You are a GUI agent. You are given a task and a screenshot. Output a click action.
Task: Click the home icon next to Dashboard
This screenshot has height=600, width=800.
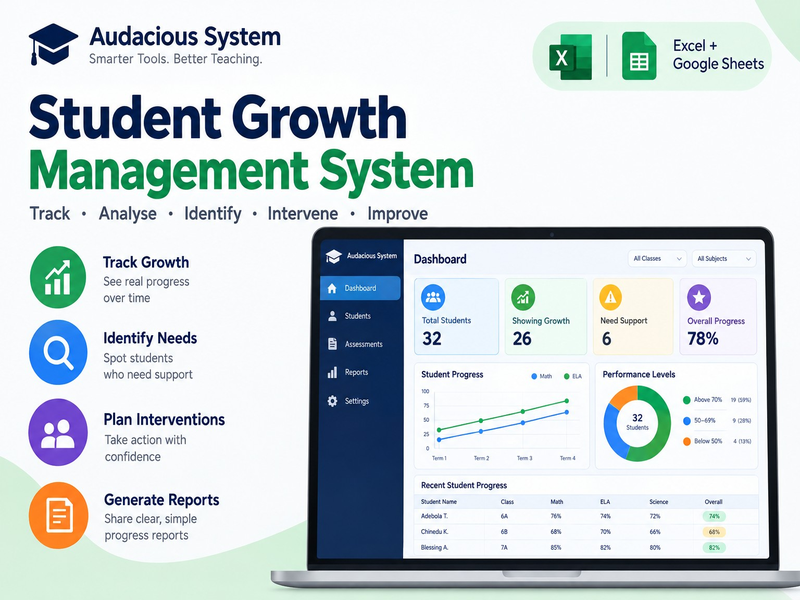pos(332,288)
